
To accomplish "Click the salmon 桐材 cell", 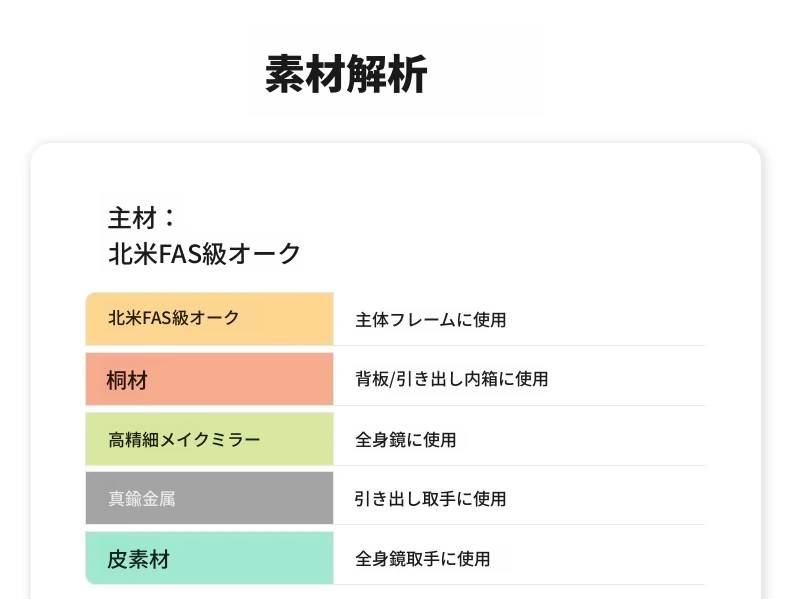I will tap(210, 379).
